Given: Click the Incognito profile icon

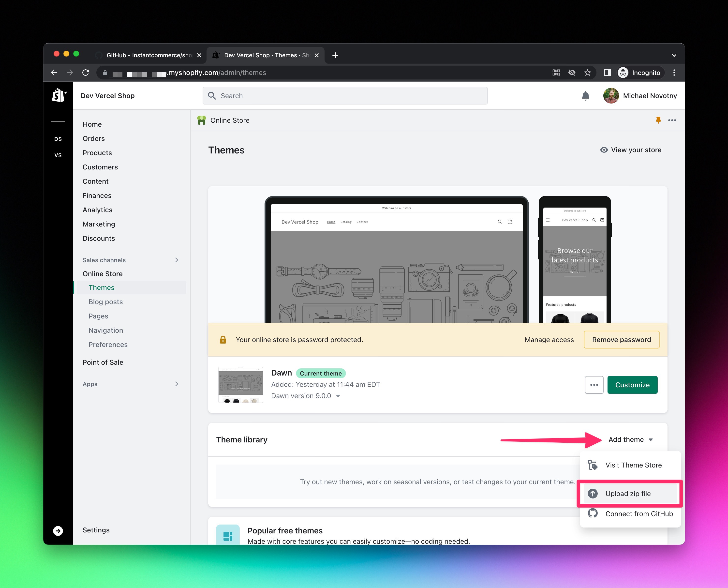Looking at the screenshot, I should [x=623, y=73].
